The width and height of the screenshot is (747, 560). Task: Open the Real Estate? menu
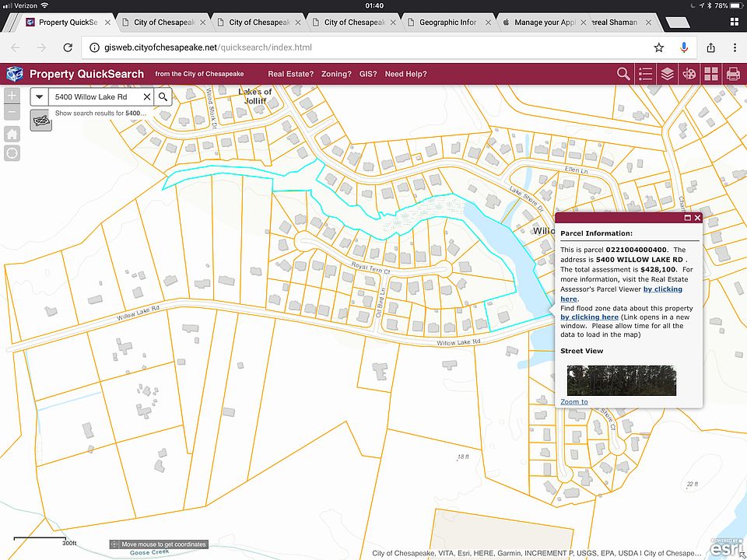coord(290,74)
